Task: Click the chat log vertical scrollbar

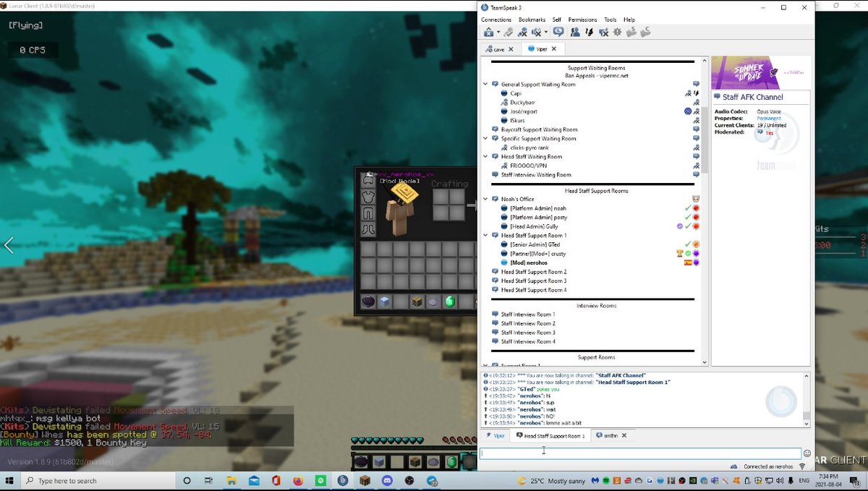Action: pyautogui.click(x=807, y=400)
